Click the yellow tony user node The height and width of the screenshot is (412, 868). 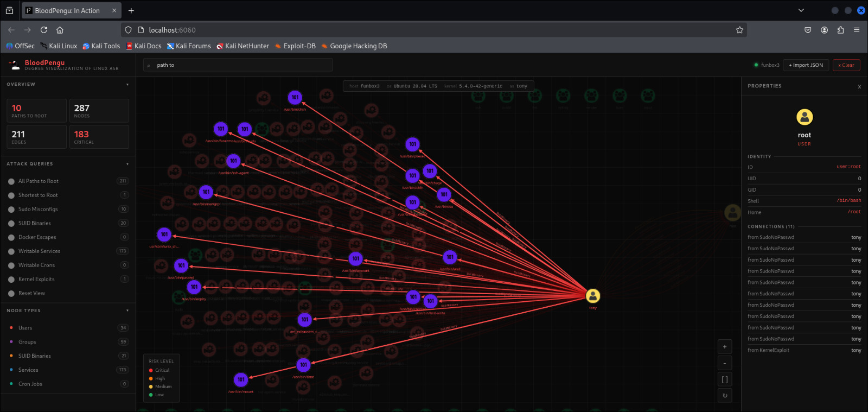tap(593, 296)
